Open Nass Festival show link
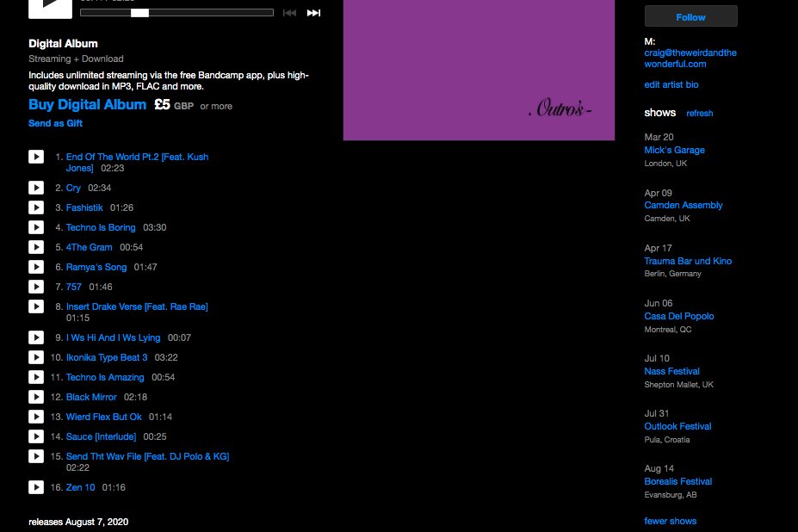Image resolution: width=798 pixels, height=532 pixels. coord(671,371)
